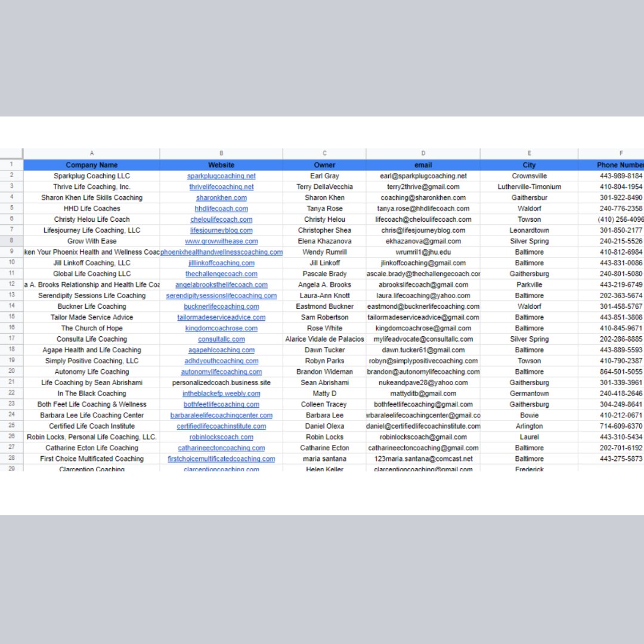Select column B header
The image size is (644, 644).
221,153
